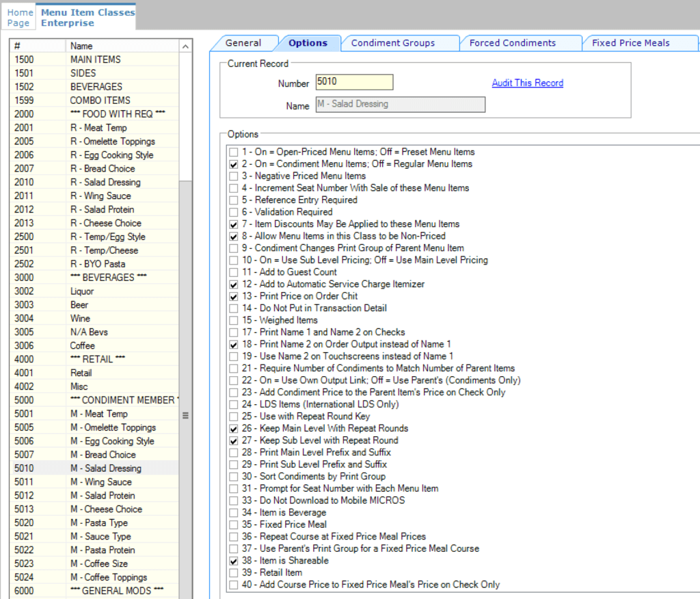Select the N/A Bevs row
700x599 pixels.
[x=94, y=332]
